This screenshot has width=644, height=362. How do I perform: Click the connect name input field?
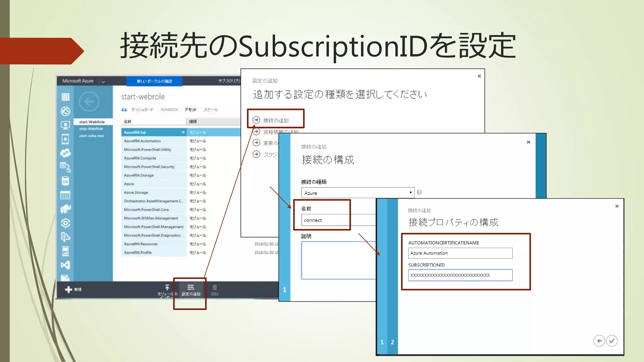[338, 220]
